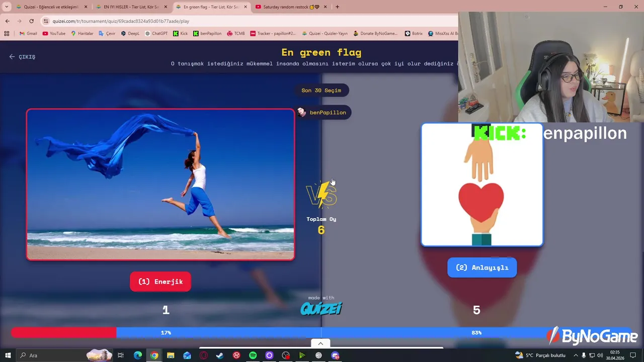Open the ChatGPT bookmark
This screenshot has height=362, width=644.
(x=156, y=34)
